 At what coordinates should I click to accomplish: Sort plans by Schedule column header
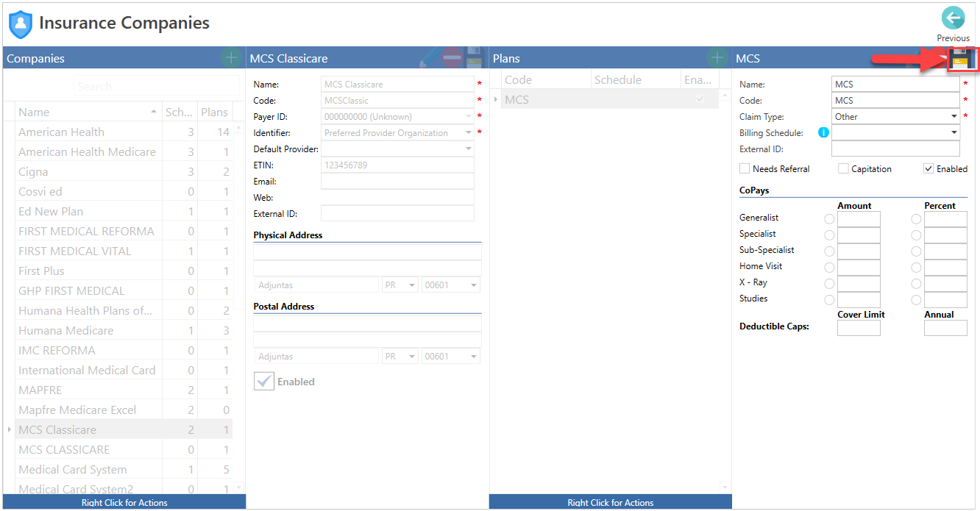[x=636, y=79]
